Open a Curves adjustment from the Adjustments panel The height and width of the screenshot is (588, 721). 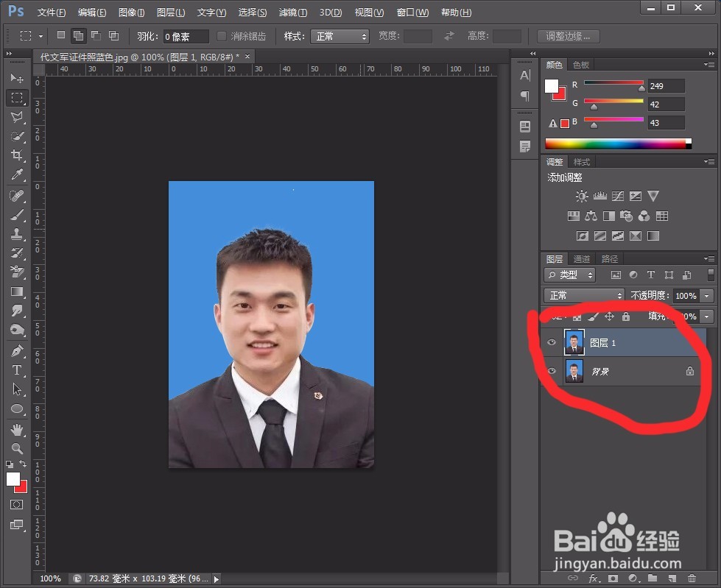coord(618,196)
